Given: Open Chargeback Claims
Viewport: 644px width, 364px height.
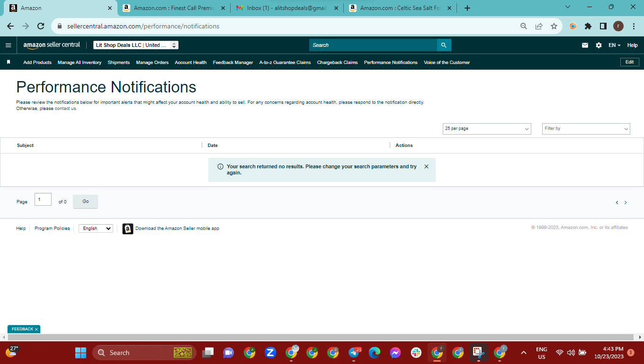Looking at the screenshot, I should tap(337, 62).
